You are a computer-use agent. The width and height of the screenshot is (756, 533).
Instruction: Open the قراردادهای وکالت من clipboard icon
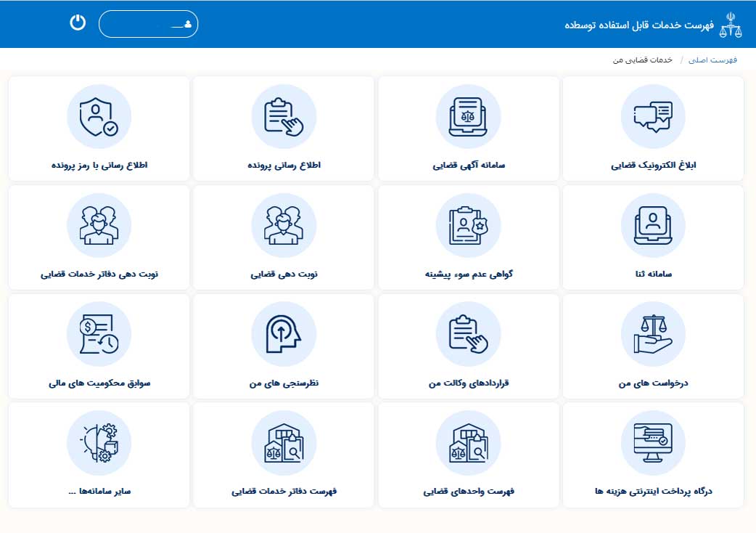[x=468, y=334]
